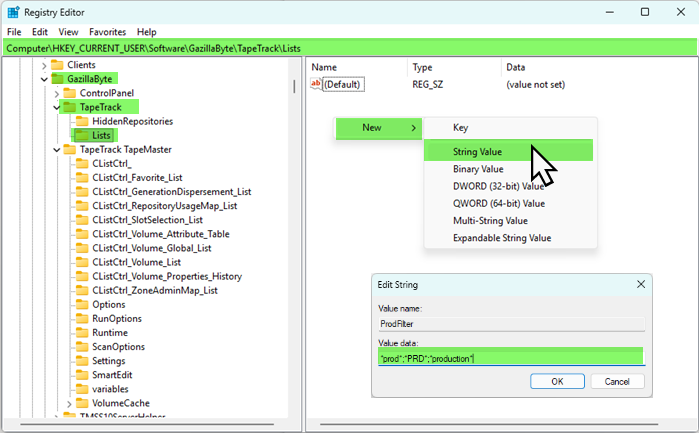Viewport: 699px width, 433px height.
Task: Click the Clients folder icon in tree
Action: (x=57, y=65)
